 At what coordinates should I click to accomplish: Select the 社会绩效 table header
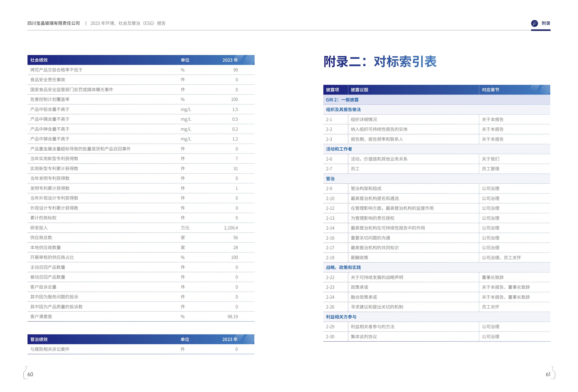tap(141, 60)
